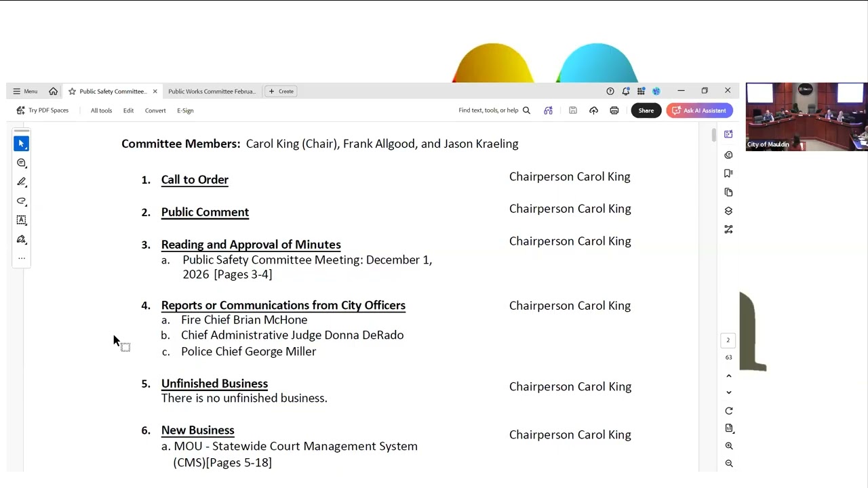Go to the next page arrow
868x488 pixels.
pos(729,392)
